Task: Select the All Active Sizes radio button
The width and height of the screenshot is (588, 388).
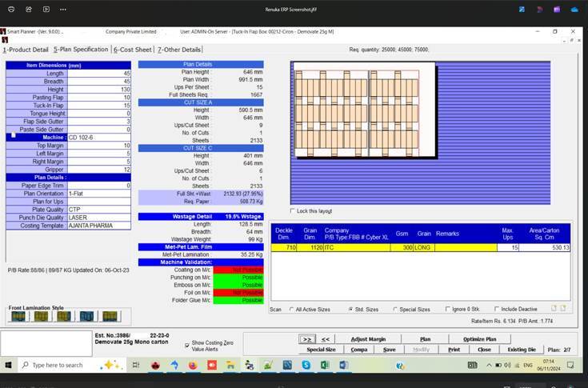Action: click(x=292, y=308)
